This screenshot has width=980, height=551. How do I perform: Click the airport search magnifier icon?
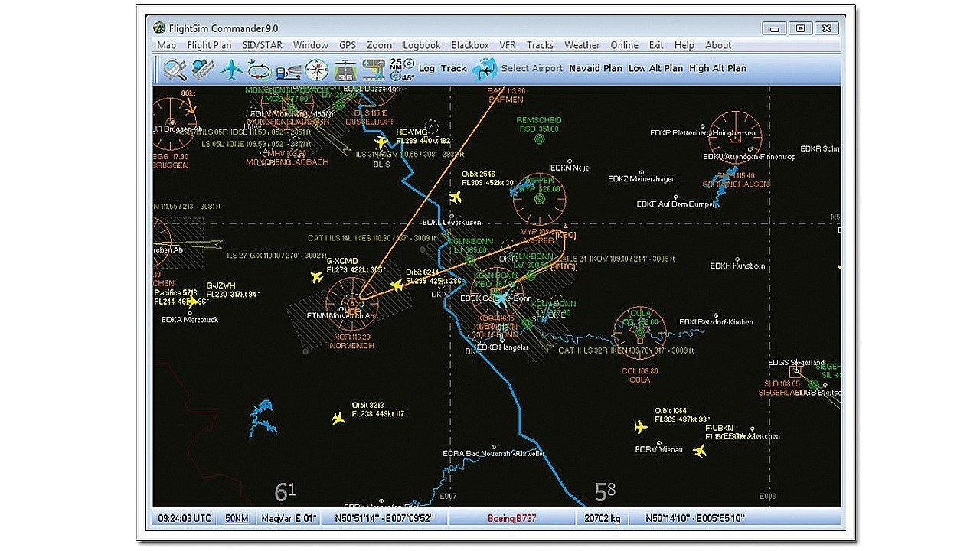[175, 69]
